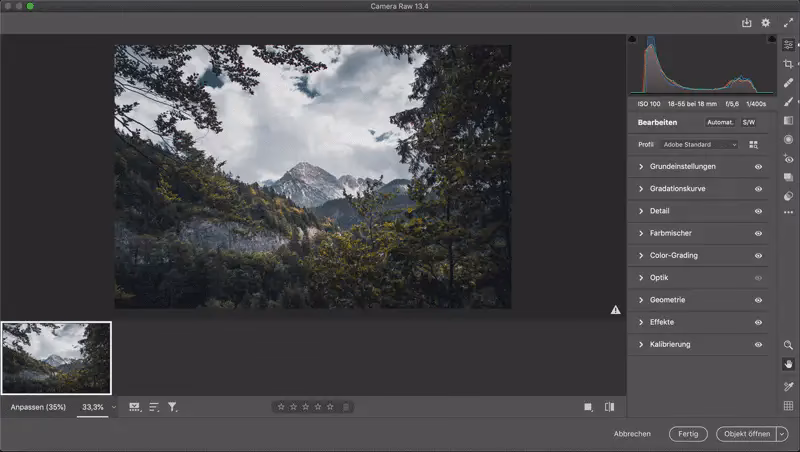Select the Adjustment Brush tool
Image resolution: width=800 pixels, height=452 pixels.
[788, 102]
